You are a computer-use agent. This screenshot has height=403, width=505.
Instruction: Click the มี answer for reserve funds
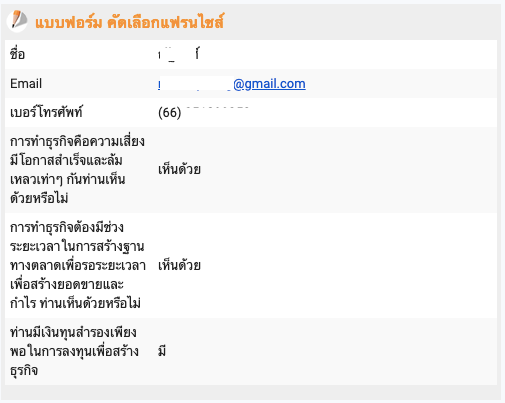pos(162,351)
